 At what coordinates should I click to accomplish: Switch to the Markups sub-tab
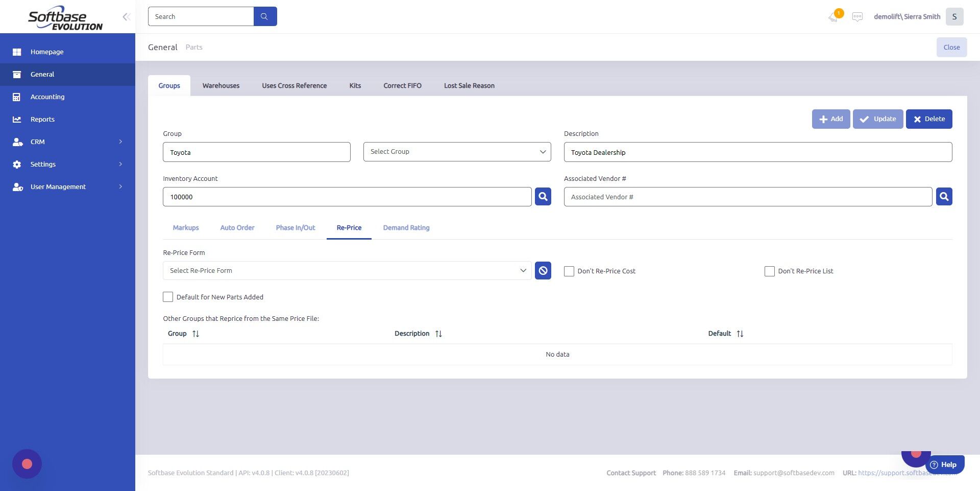[x=186, y=228]
